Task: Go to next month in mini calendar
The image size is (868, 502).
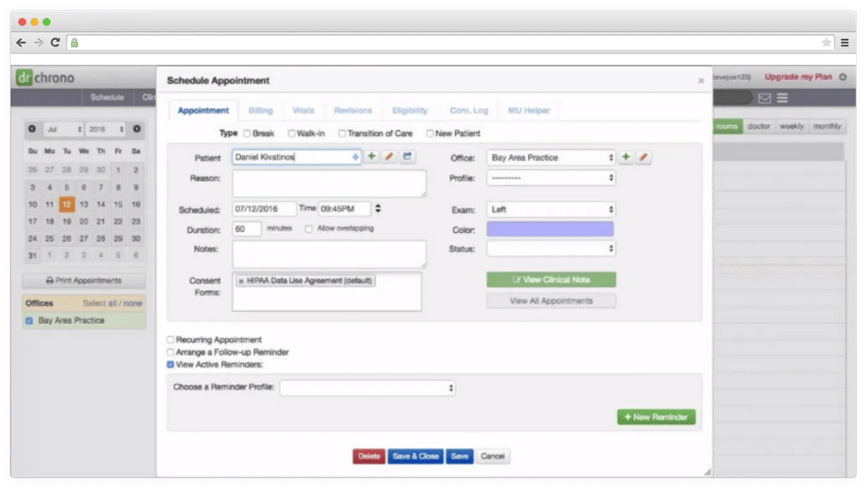Action: coord(136,129)
